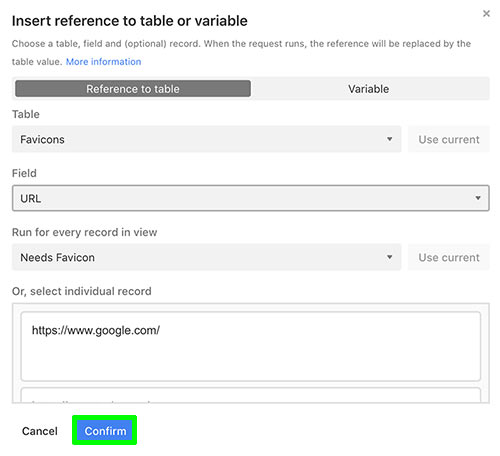Cancel the reference insertion
The width and height of the screenshot is (500, 456).
[x=40, y=431]
